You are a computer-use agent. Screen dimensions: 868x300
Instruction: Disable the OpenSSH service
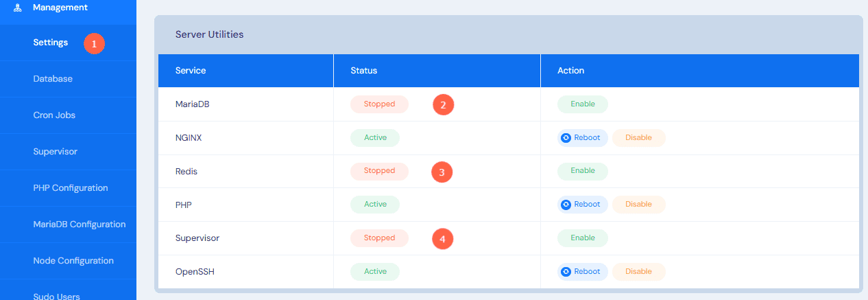click(x=638, y=271)
